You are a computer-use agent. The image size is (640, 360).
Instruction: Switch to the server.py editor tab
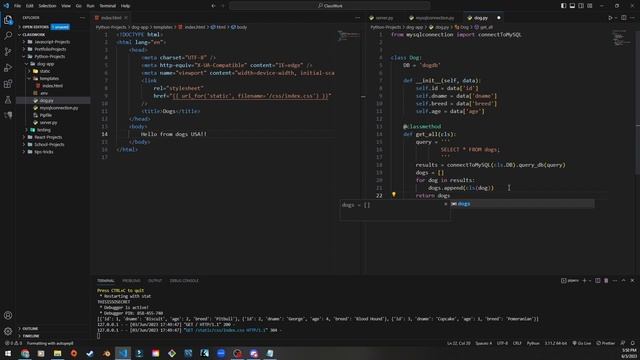point(384,18)
